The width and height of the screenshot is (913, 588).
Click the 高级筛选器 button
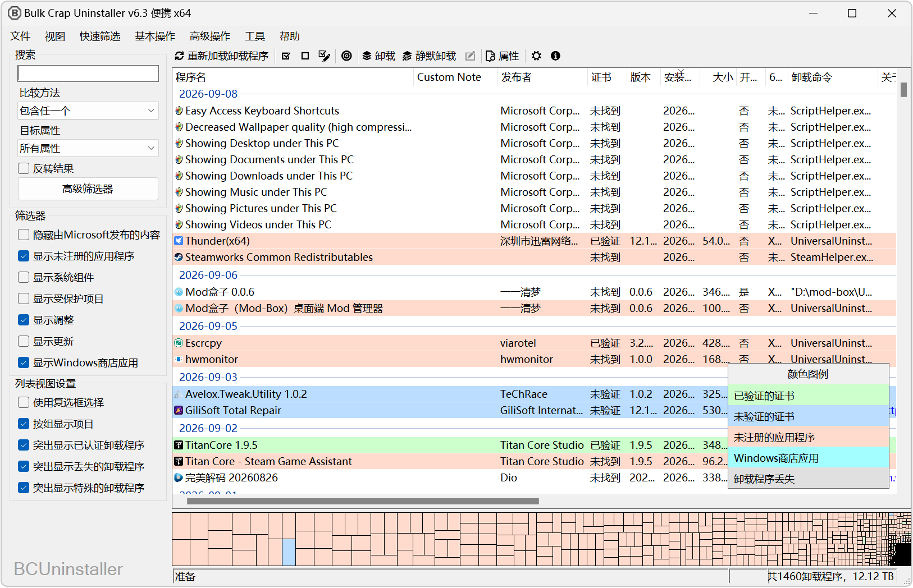tap(88, 189)
